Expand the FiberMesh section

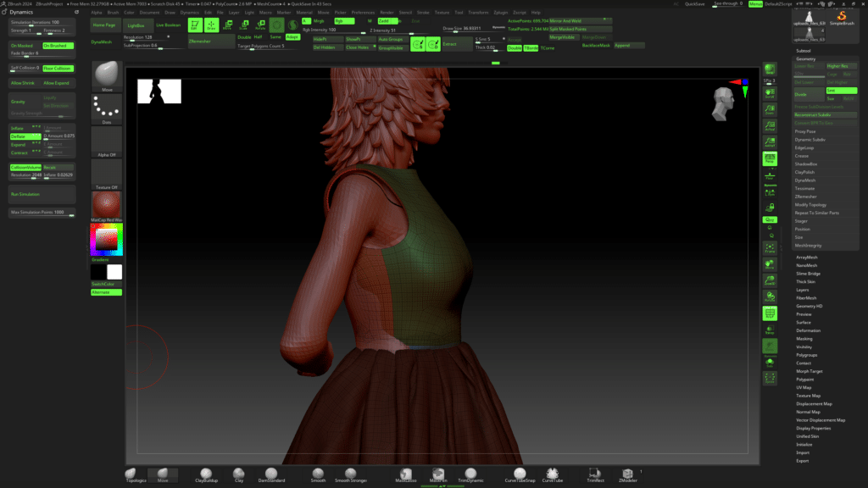point(806,297)
